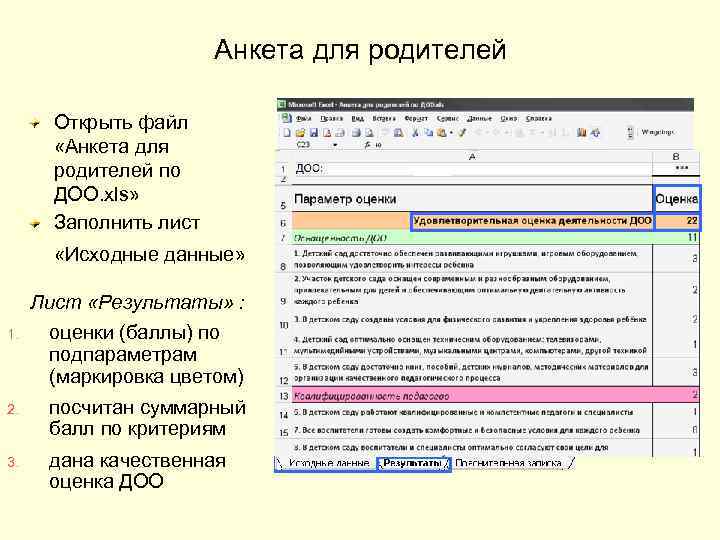720x540 pixels.
Task: Select column B header
Action: pos(676,157)
